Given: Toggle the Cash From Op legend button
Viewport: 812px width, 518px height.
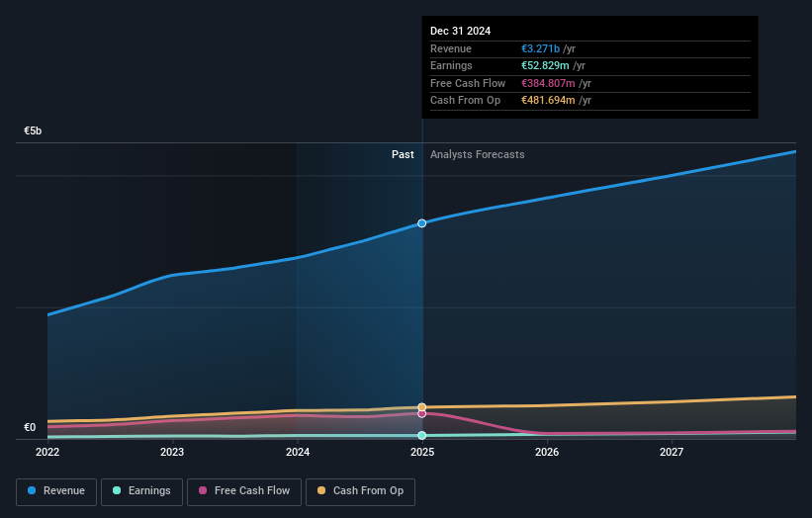Looking at the screenshot, I should pos(360,491).
